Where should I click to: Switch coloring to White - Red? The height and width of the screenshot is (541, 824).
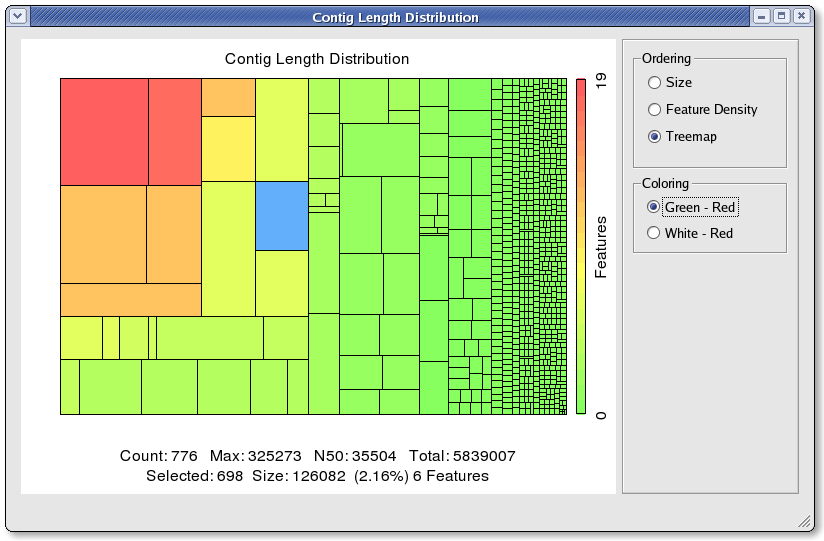click(655, 233)
